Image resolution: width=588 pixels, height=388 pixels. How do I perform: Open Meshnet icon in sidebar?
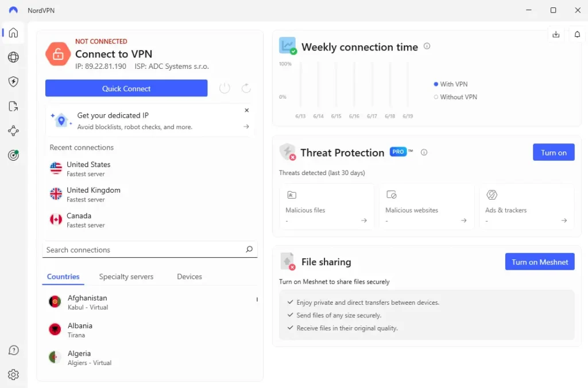(x=13, y=131)
